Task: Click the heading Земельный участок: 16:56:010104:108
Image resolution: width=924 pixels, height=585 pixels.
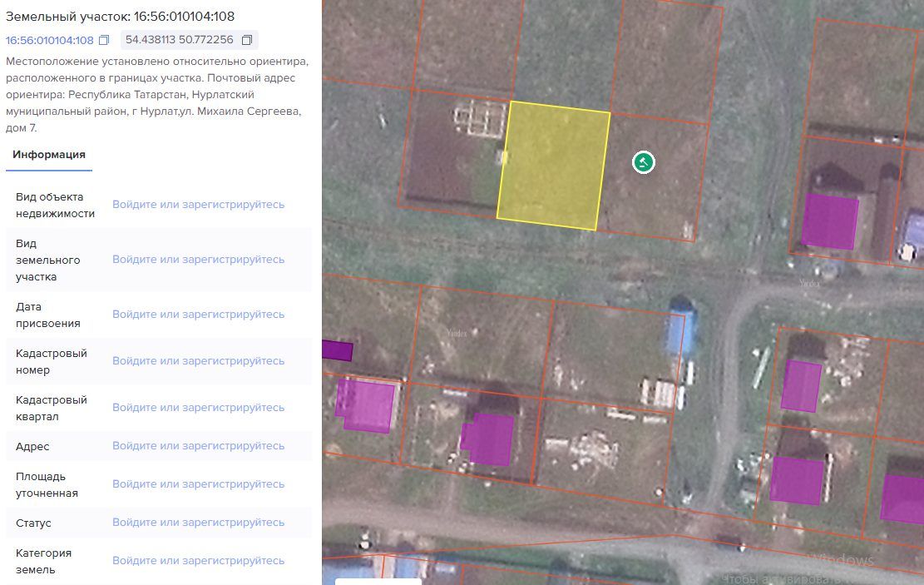Action: point(121,17)
